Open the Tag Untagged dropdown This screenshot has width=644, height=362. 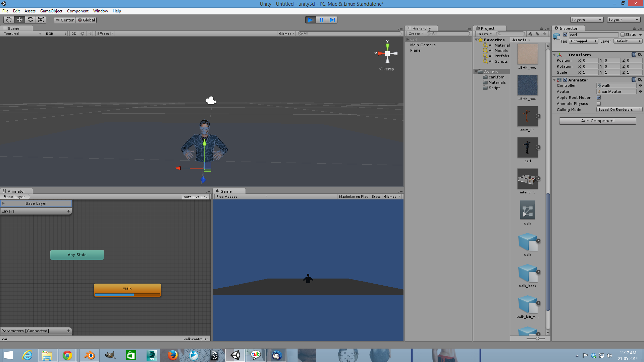pos(584,41)
